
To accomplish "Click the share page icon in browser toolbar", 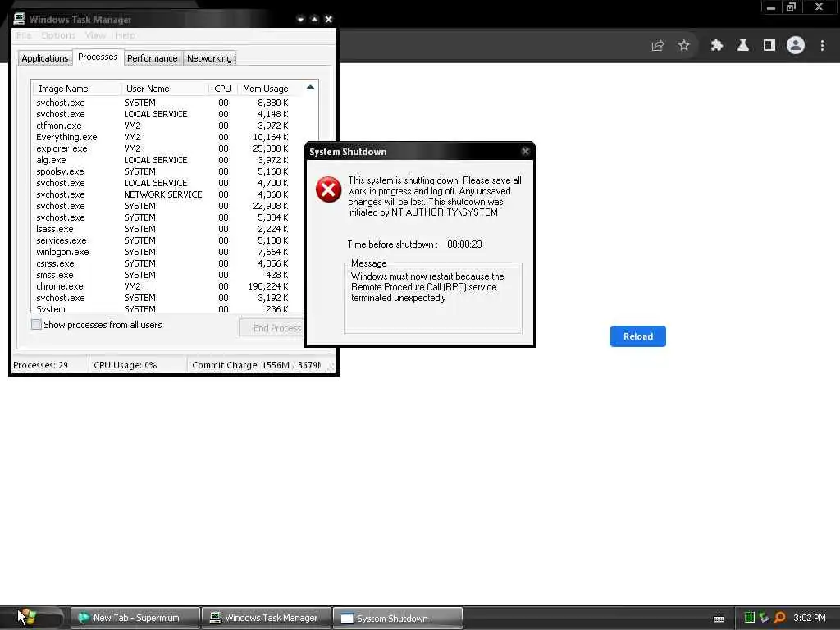I will coord(657,46).
